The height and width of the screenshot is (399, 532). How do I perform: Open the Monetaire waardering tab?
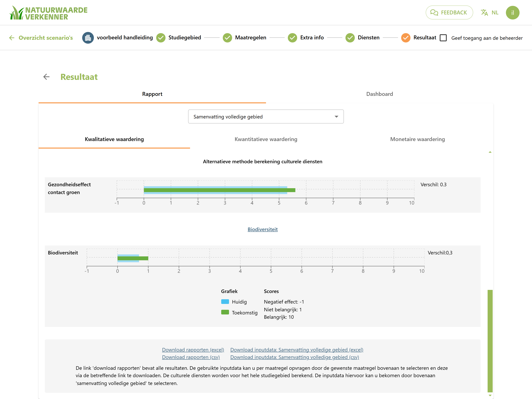coord(417,139)
